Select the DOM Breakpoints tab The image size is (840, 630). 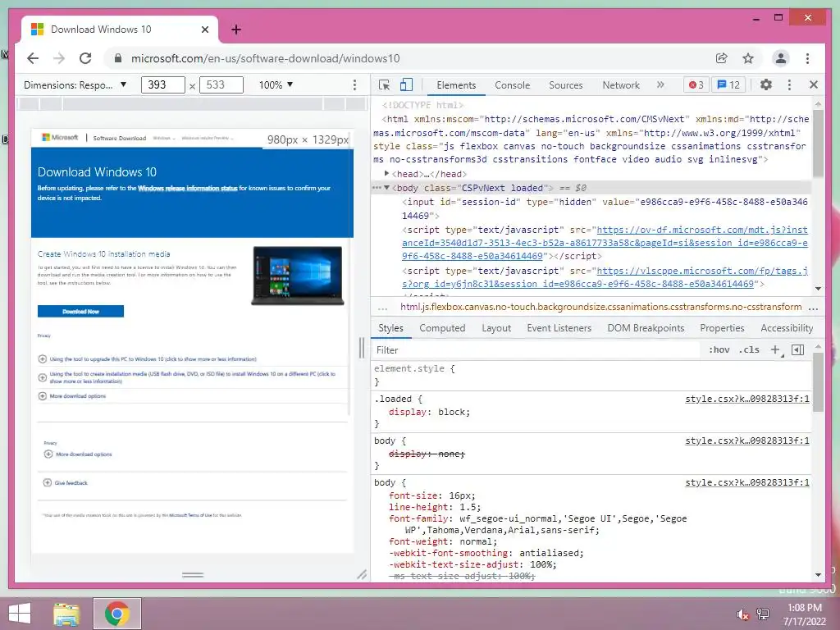[x=646, y=328]
